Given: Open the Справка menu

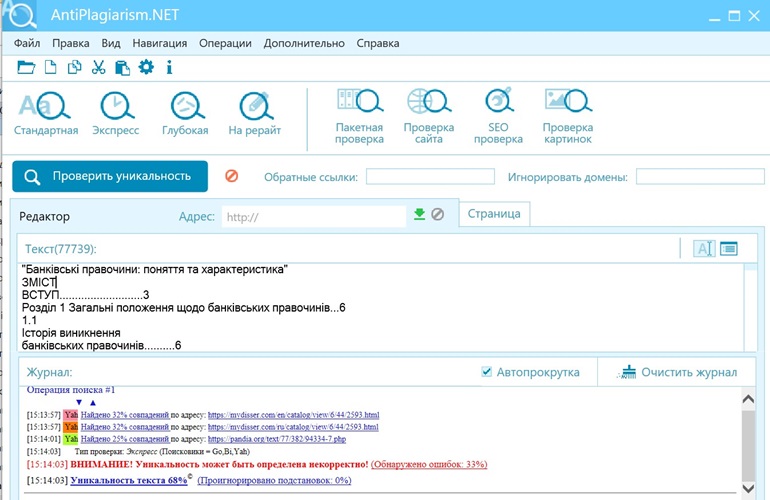Looking at the screenshot, I should (x=378, y=43).
